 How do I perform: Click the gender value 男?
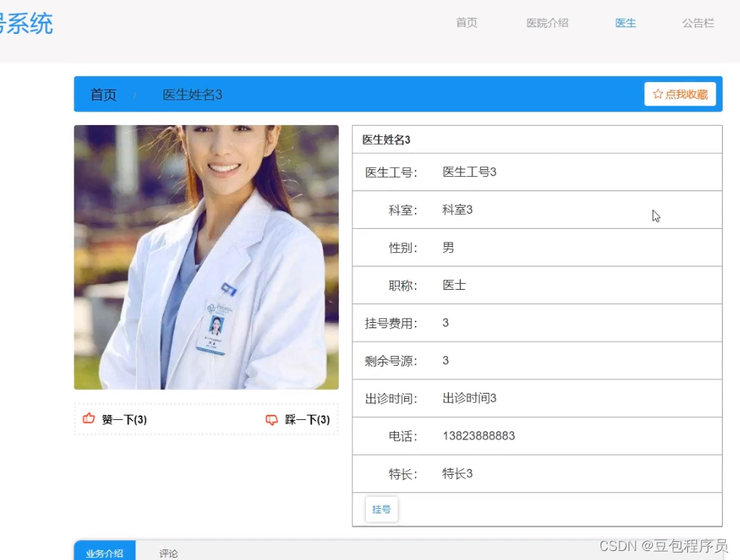pyautogui.click(x=449, y=247)
